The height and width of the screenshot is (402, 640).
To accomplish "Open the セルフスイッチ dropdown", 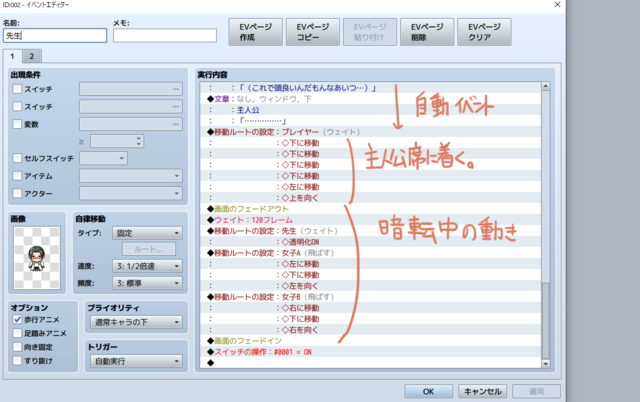I will coord(103,158).
